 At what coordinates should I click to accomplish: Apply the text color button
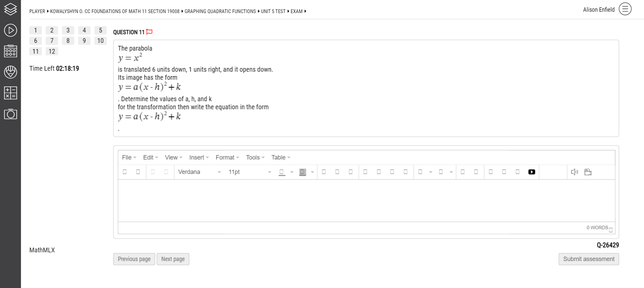pos(282,172)
